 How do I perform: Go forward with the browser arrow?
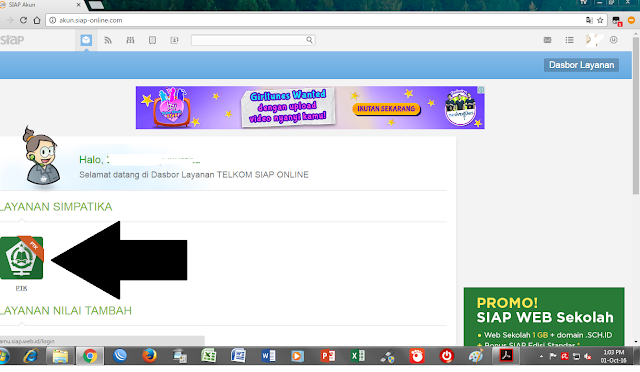click(10, 20)
